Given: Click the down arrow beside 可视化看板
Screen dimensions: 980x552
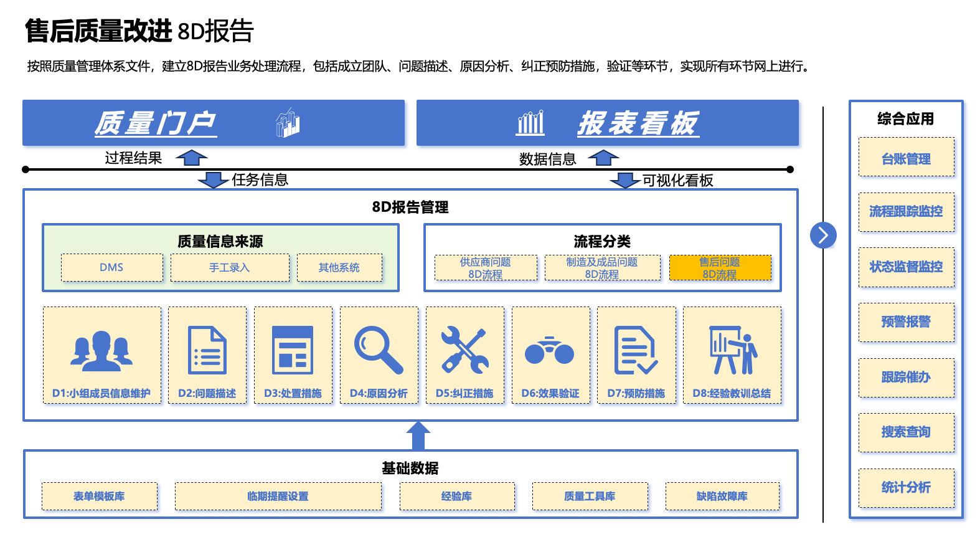Looking at the screenshot, I should (625, 180).
